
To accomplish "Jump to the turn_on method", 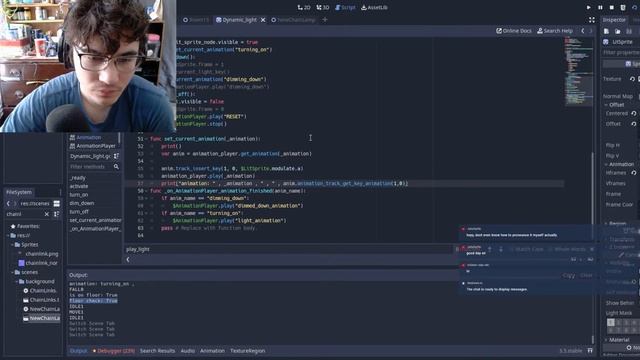I will pos(79,195).
